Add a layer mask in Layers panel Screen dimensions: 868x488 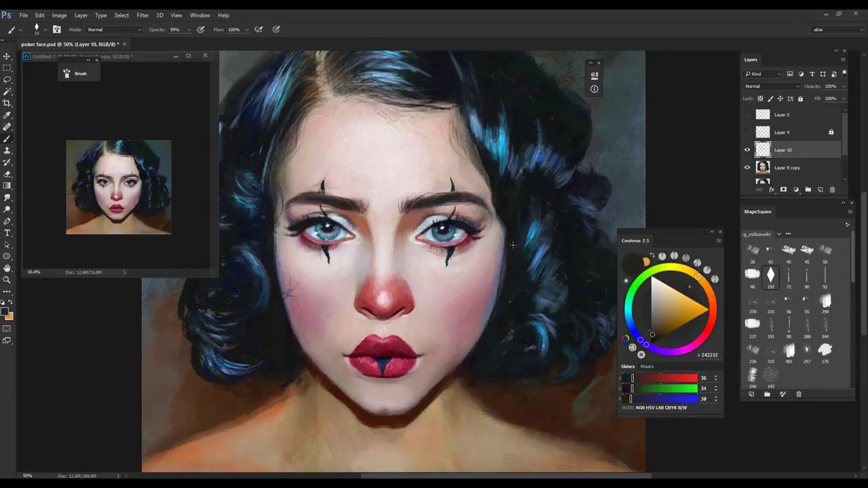tap(783, 190)
